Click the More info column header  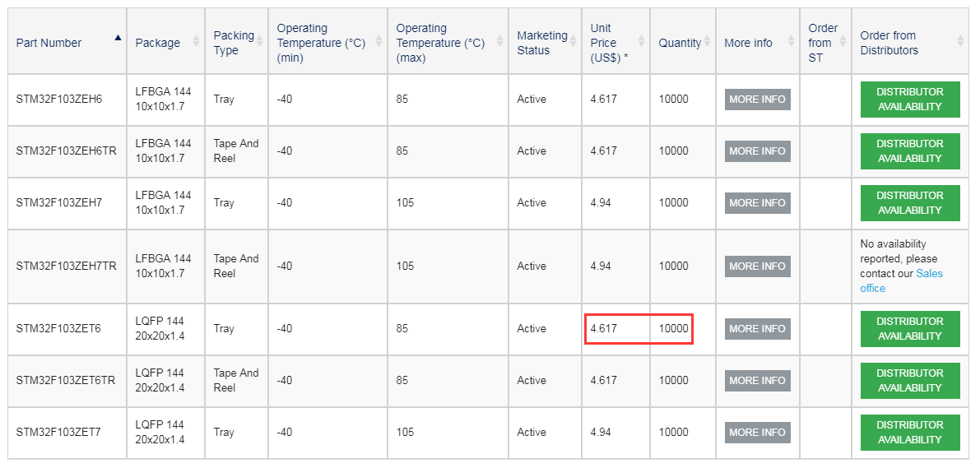(748, 43)
